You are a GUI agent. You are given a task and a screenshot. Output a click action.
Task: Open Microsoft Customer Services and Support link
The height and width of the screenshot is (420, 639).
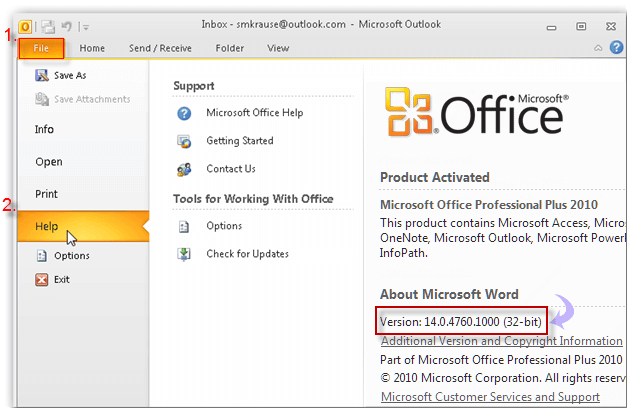pyautogui.click(x=490, y=397)
